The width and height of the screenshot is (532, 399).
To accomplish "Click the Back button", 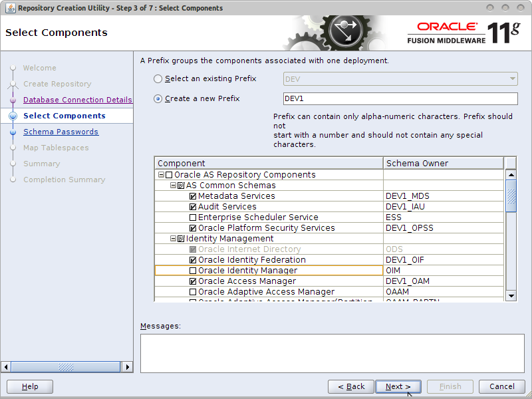I will point(351,386).
